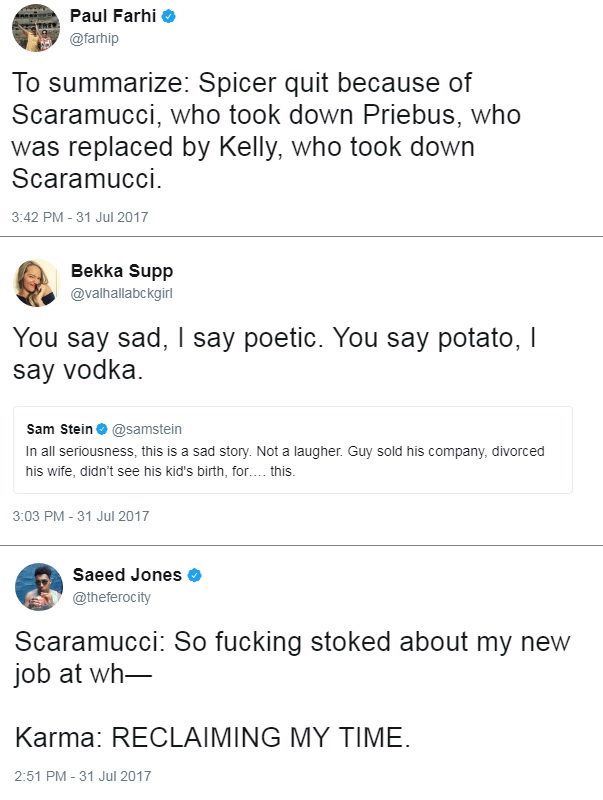Open the 3:42 PM tweet timestamp
The image size is (603, 800).
[x=80, y=217]
